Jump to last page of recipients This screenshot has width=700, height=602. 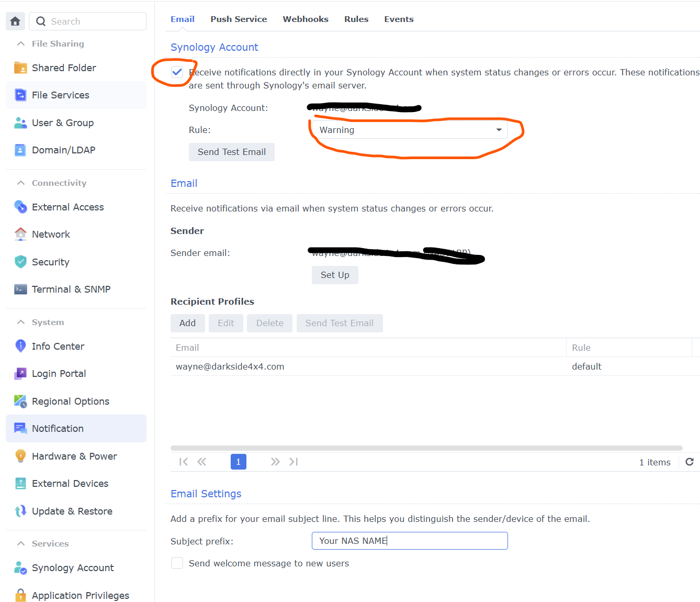click(293, 462)
